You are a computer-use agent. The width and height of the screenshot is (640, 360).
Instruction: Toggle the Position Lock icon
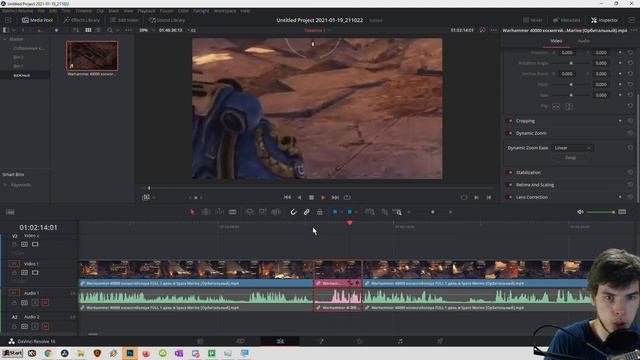tap(320, 212)
